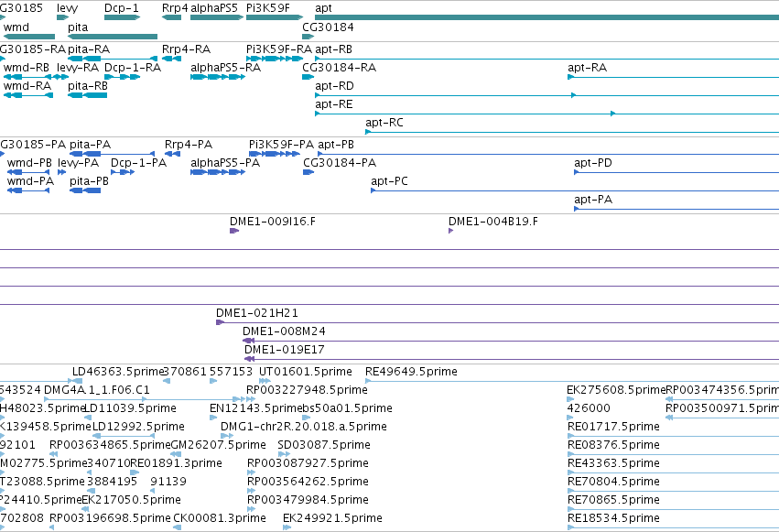779x532 pixels.
Task: Click transcript Pi3K59F-RA
Action: pyautogui.click(x=279, y=49)
